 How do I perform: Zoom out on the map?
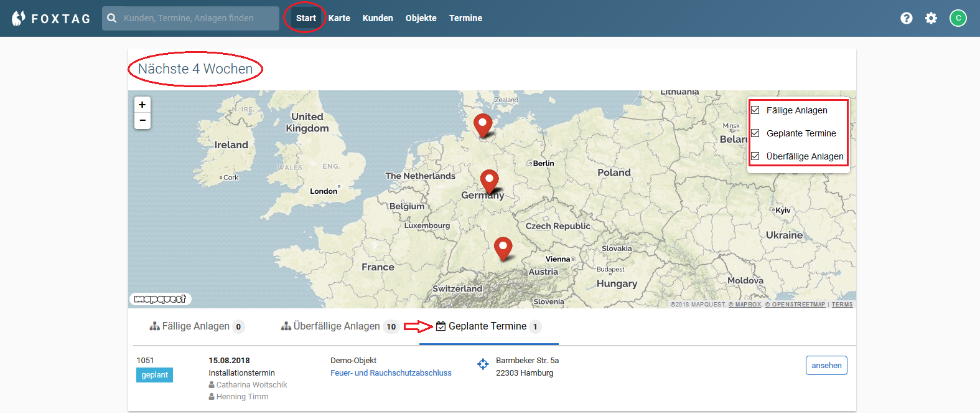(x=142, y=120)
